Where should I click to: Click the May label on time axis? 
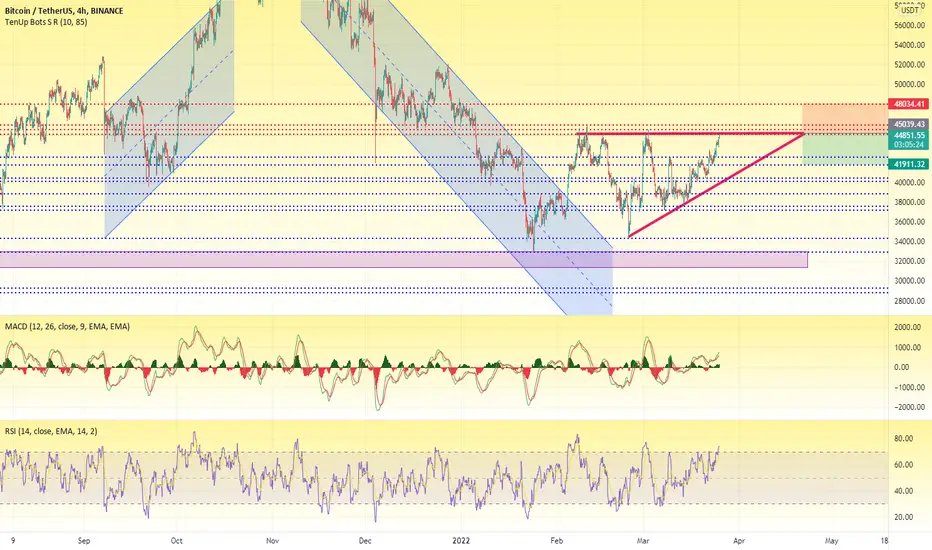point(832,540)
